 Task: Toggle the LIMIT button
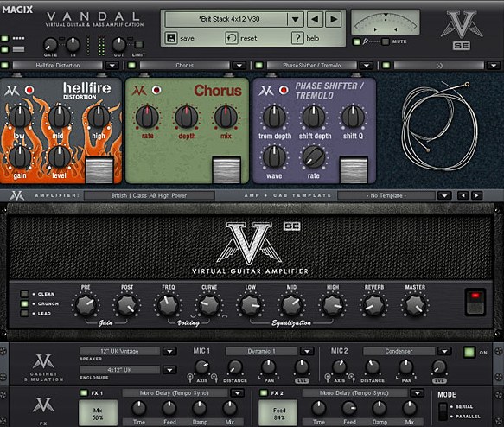139,44
